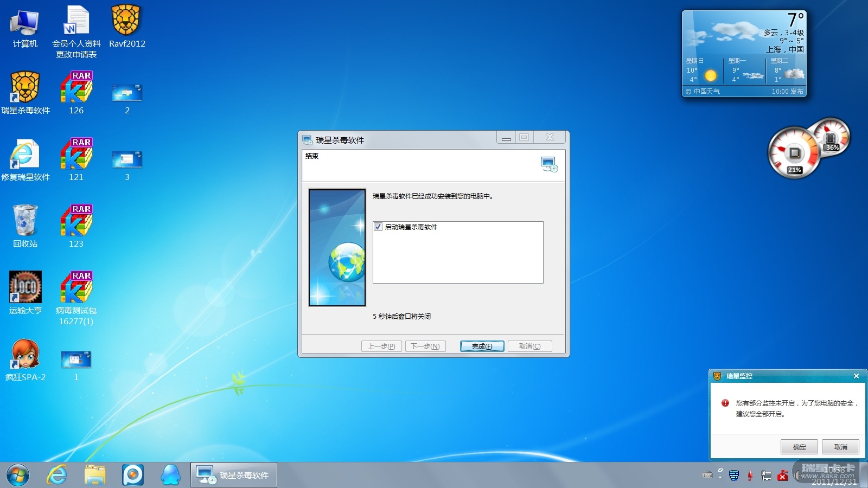Click the 取消(C) button in installer

point(529,346)
